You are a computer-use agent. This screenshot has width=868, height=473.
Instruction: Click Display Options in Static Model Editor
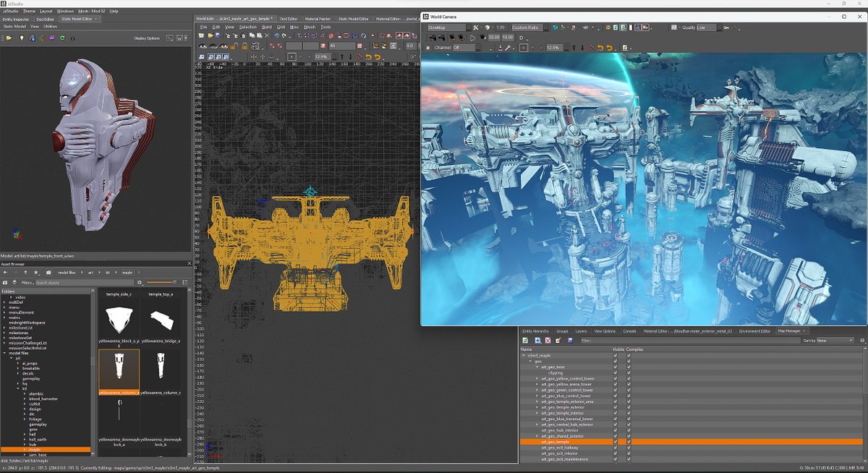click(x=147, y=38)
